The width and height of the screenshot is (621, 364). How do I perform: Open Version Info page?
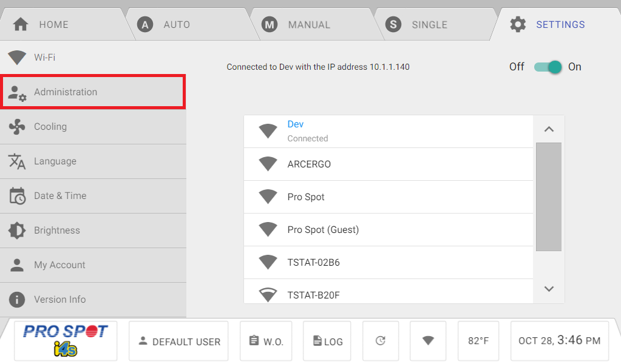[93, 300]
